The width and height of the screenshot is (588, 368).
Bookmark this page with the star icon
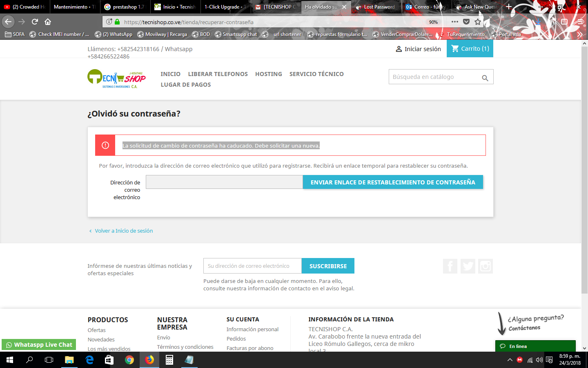tap(478, 22)
